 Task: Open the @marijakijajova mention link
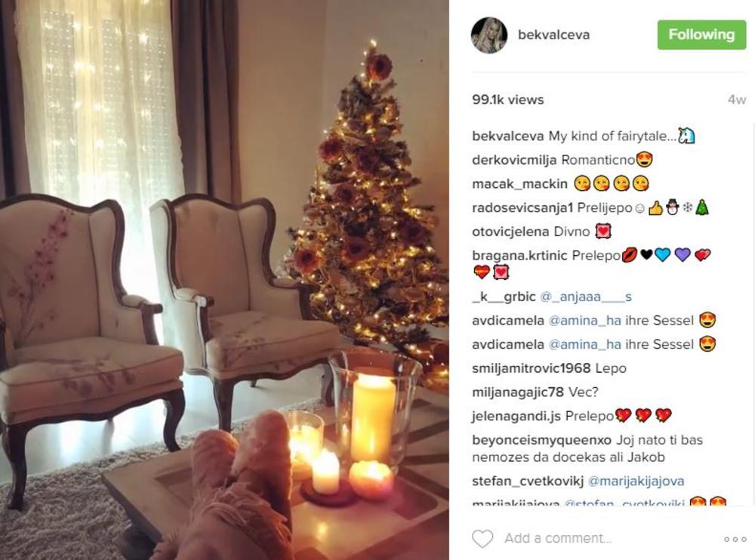click(x=636, y=481)
